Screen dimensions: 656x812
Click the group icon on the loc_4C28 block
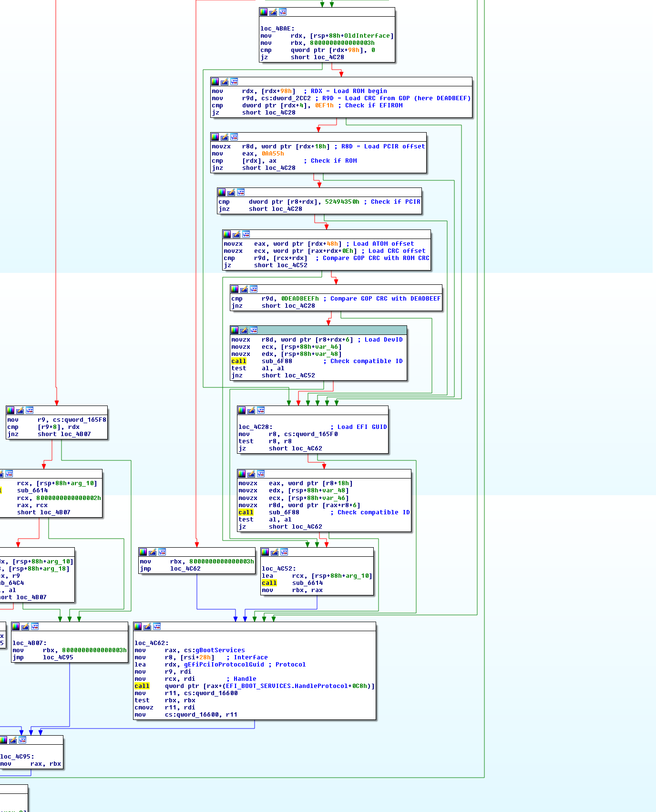pyautogui.click(x=261, y=410)
